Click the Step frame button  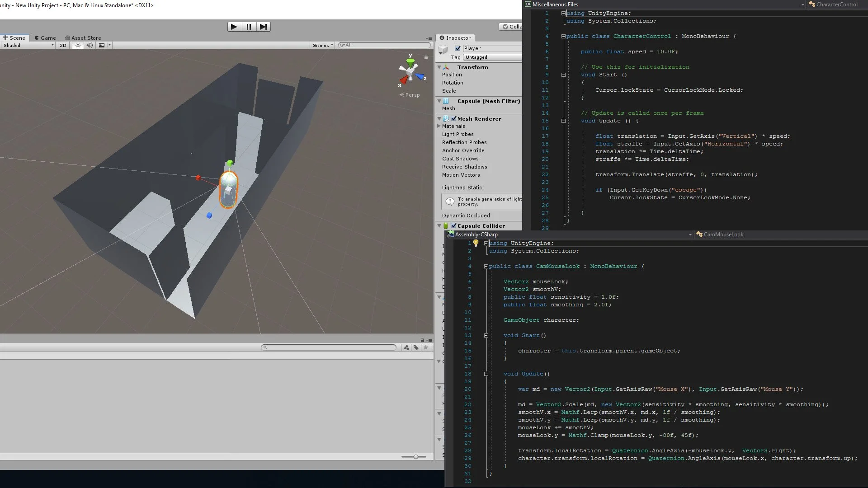tap(263, 27)
